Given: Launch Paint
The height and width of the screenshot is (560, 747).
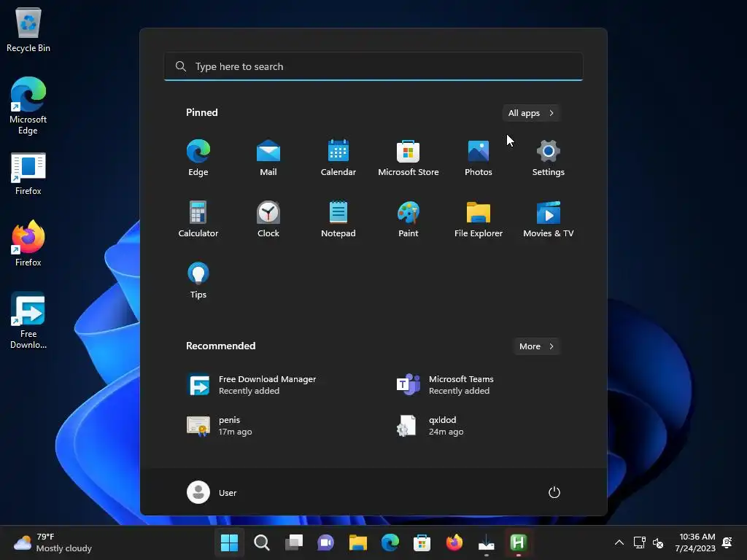Looking at the screenshot, I should point(409,219).
